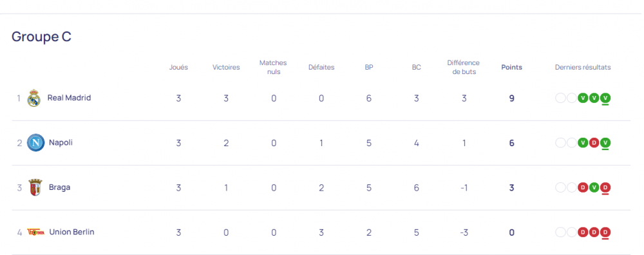Click the Derniers résultats column header
Screen dimensions: 644x255
(583, 68)
